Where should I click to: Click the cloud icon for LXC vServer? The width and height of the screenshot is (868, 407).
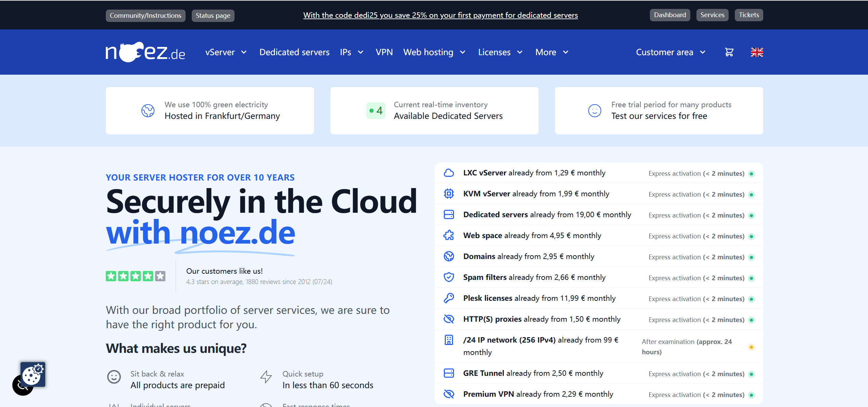449,173
